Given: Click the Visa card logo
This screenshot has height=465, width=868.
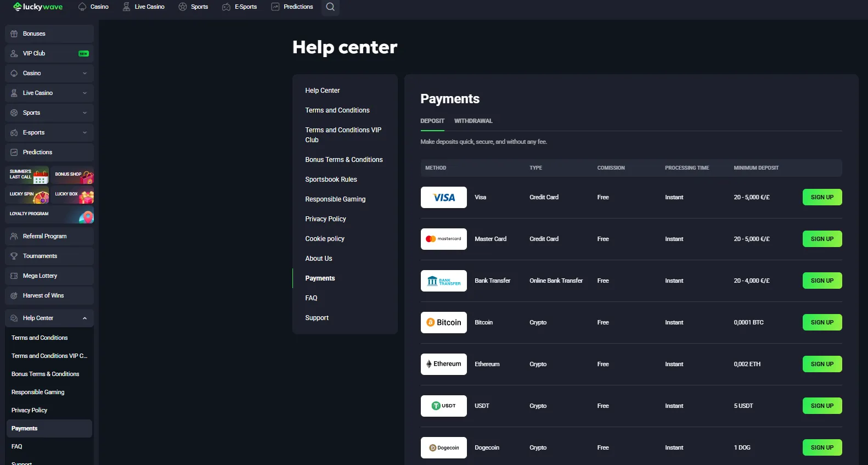Looking at the screenshot, I should [x=444, y=197].
